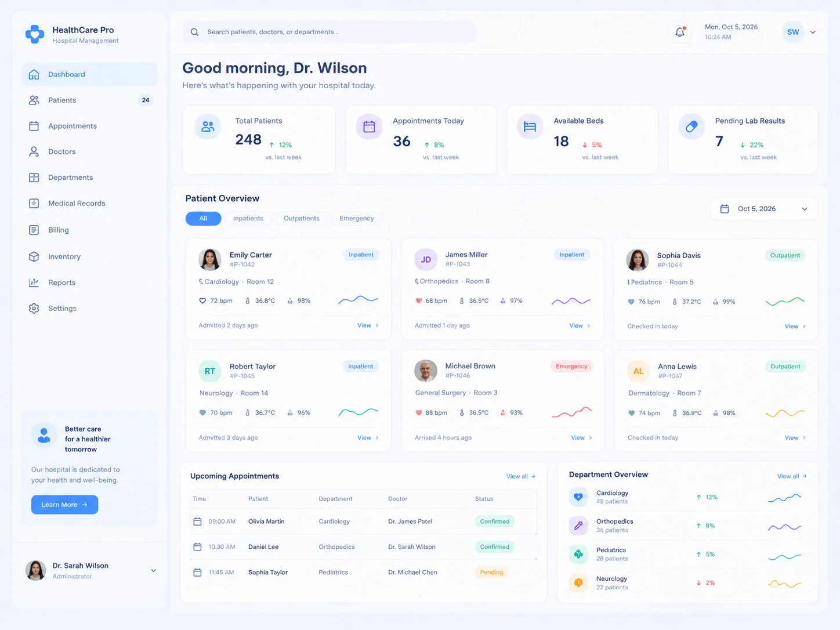Viewport: 840px width, 630px height.
Task: Click the Pending status for Sophia Taylor
Action: pyautogui.click(x=491, y=572)
